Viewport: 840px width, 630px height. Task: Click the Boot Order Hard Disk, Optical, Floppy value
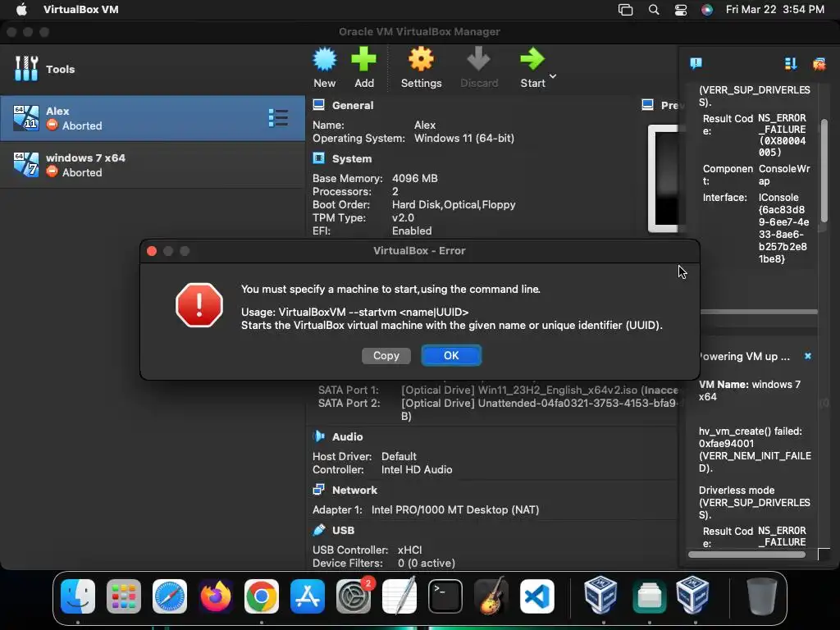453,205
